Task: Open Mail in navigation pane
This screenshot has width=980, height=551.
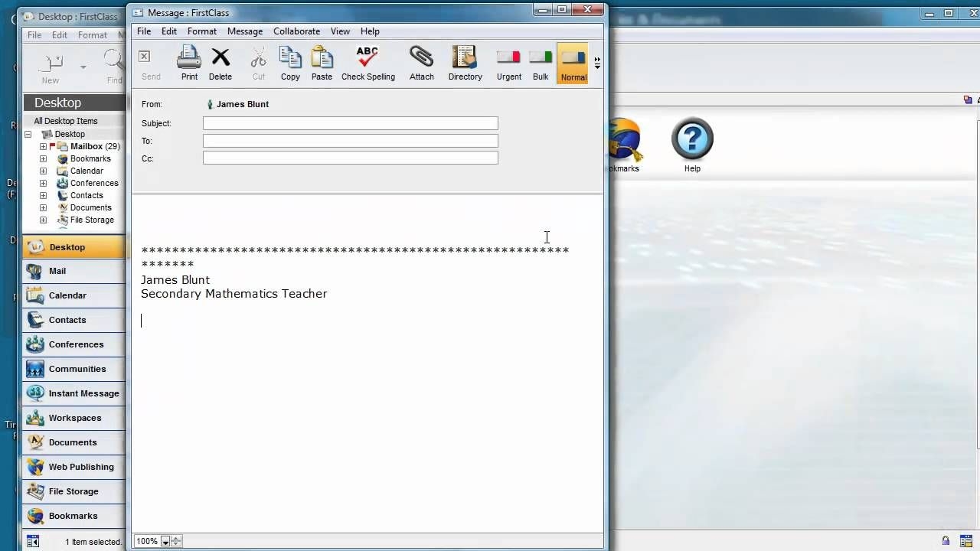Action: (73, 271)
